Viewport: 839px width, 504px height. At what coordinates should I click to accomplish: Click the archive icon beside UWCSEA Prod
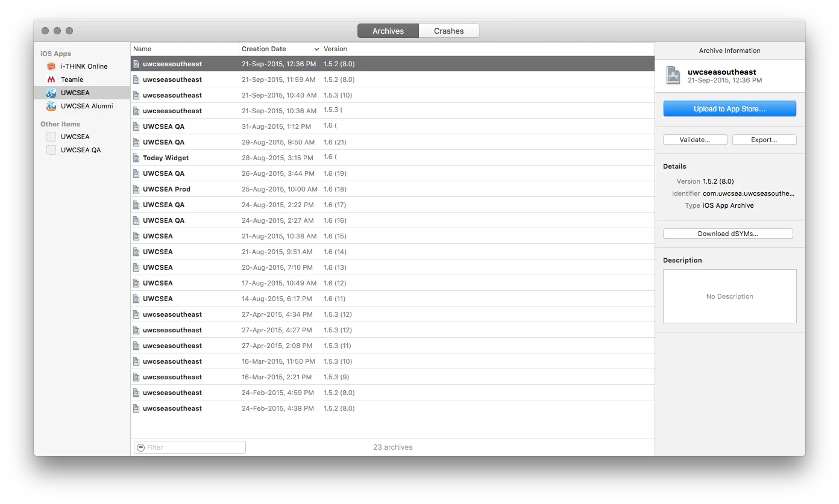coord(136,189)
